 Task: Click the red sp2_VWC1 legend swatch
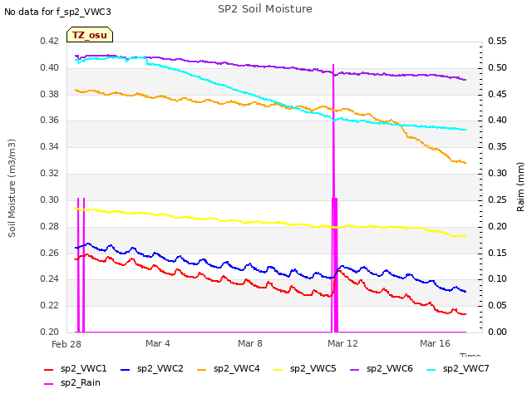[49, 369]
